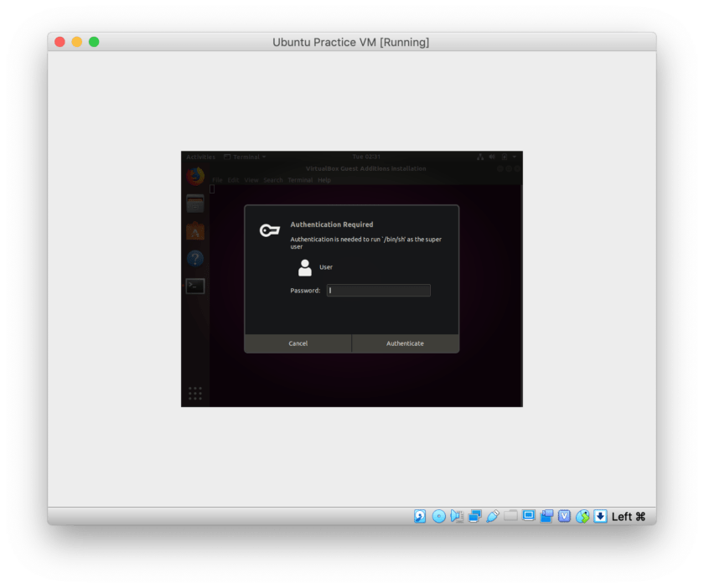Open the clock showing Tue 02:31
704x588 pixels.
pyautogui.click(x=366, y=157)
